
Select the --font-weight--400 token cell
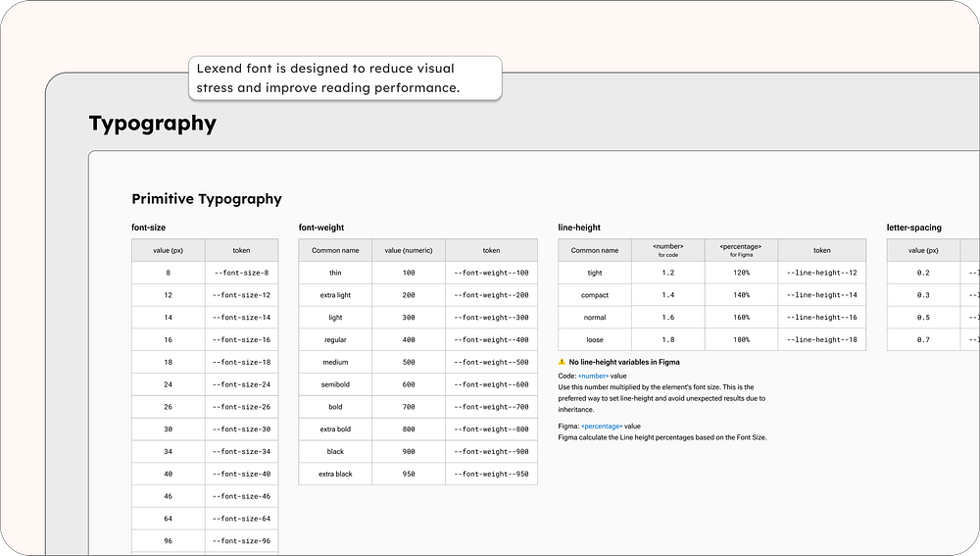pos(491,340)
